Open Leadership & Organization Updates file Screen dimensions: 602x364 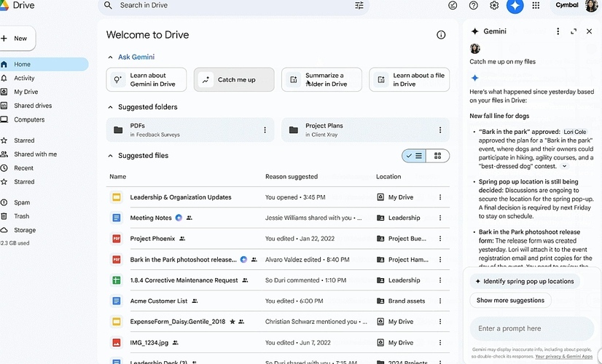click(x=181, y=197)
